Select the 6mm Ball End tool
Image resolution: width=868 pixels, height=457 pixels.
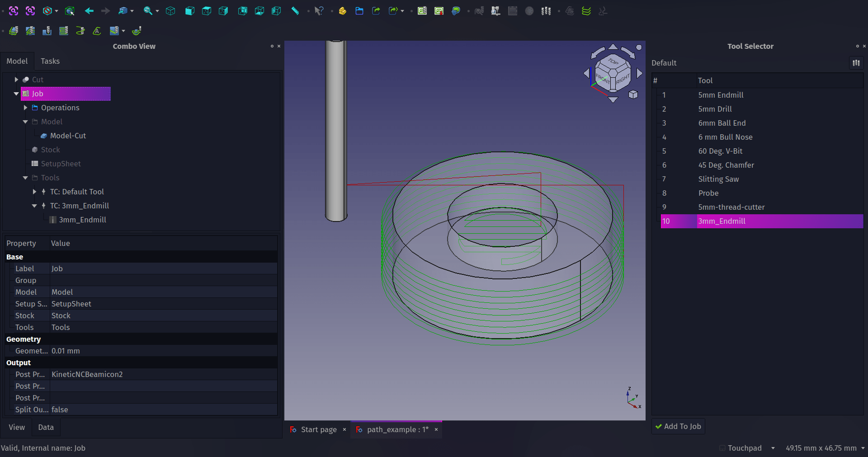point(722,123)
